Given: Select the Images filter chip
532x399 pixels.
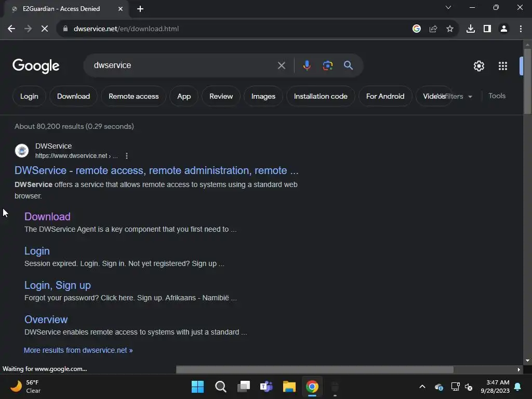Looking at the screenshot, I should (x=263, y=96).
